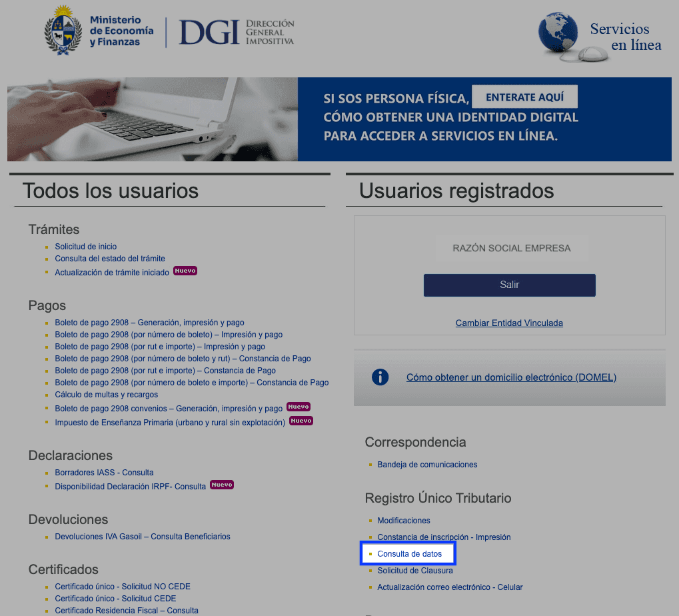Viewport: 679px width, 616px height.
Task: Open Borradores IASS - Consulta
Action: 104,473
